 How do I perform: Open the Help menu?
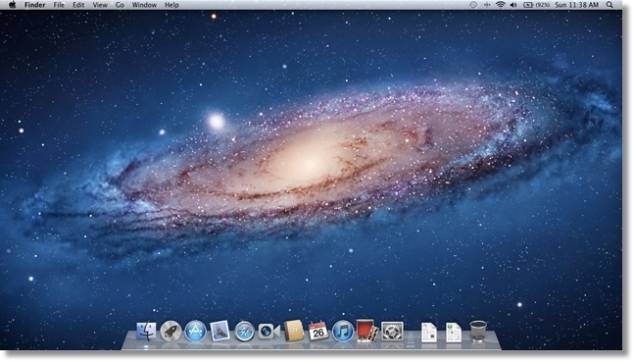point(171,5)
